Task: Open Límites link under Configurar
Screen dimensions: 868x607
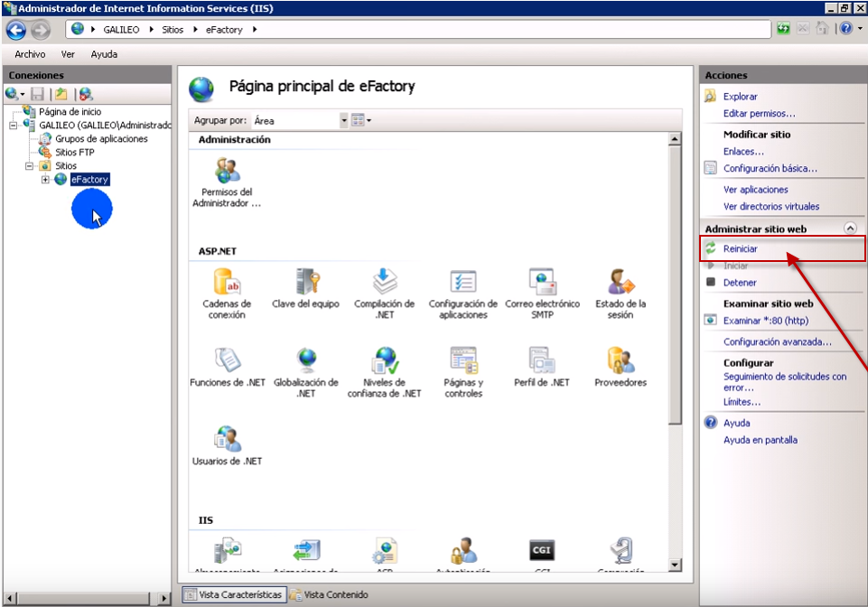Action: [x=742, y=402]
